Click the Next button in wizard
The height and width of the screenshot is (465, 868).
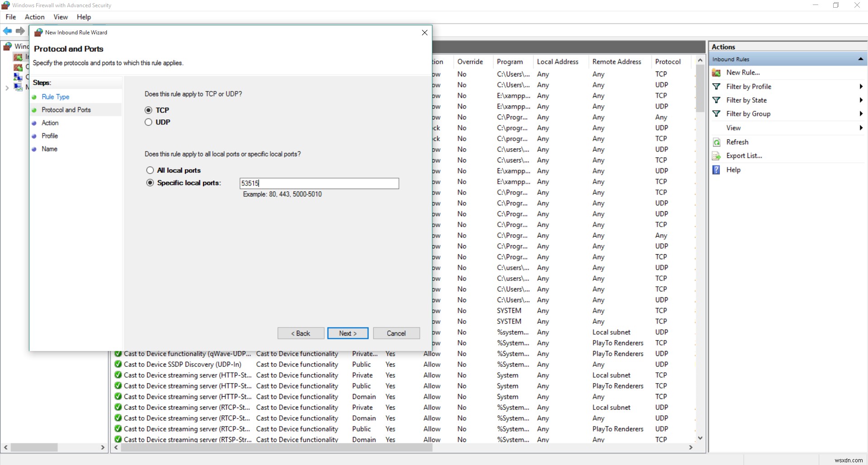point(348,333)
